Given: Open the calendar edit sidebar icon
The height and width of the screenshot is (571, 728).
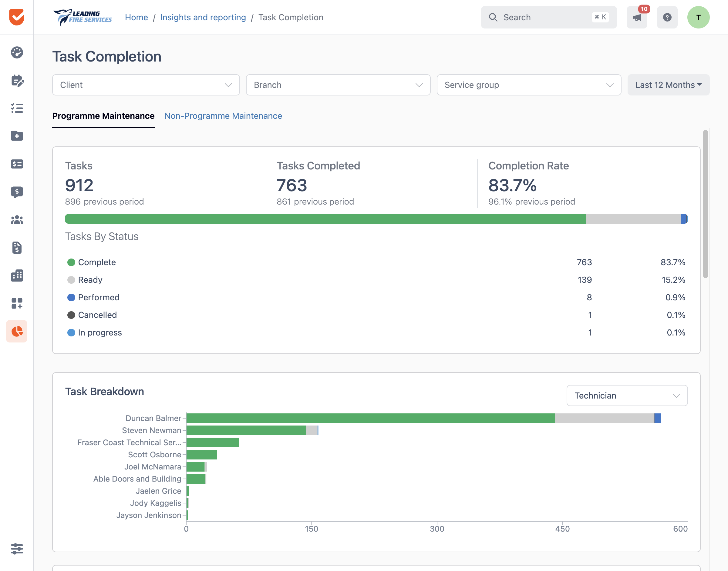Looking at the screenshot, I should pos(17,80).
